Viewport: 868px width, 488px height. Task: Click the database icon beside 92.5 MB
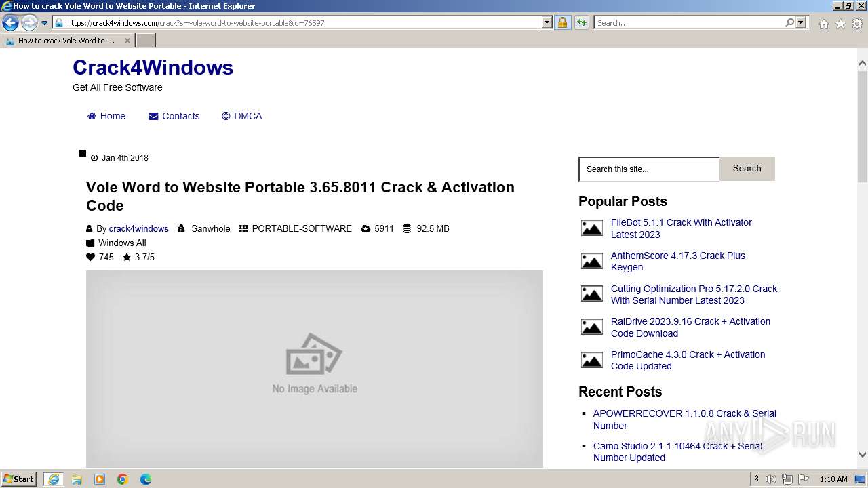407,229
